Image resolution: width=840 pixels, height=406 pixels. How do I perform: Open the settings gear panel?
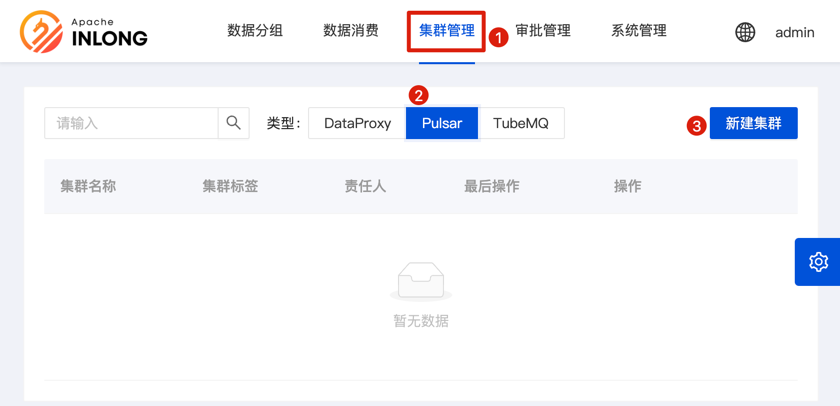coord(818,262)
